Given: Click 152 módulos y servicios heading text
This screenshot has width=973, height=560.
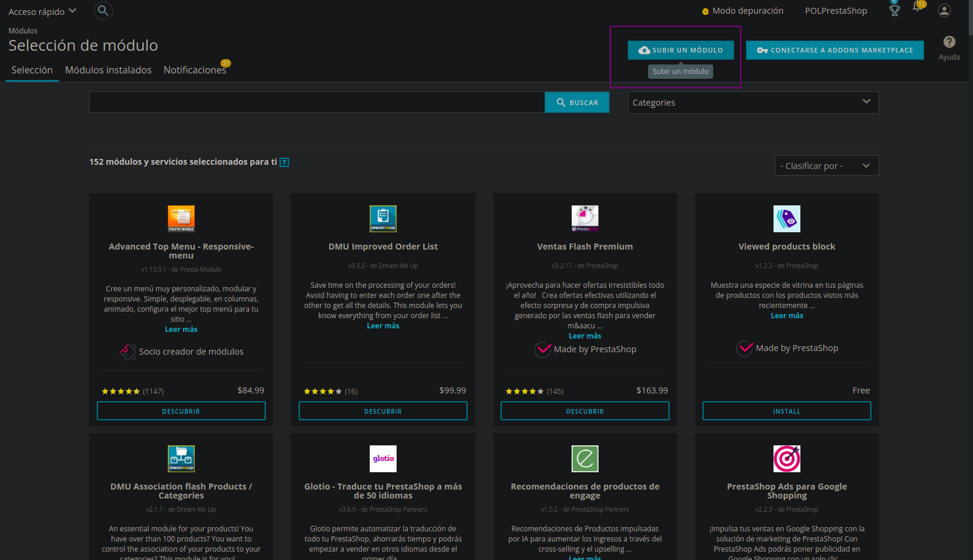Looking at the screenshot, I should point(183,162).
